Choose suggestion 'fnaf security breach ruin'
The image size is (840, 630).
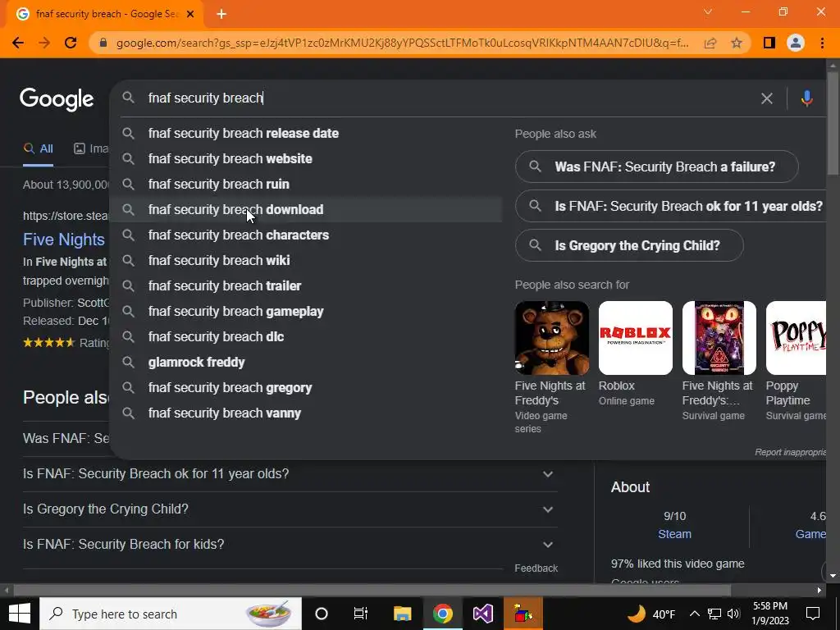click(x=306, y=185)
